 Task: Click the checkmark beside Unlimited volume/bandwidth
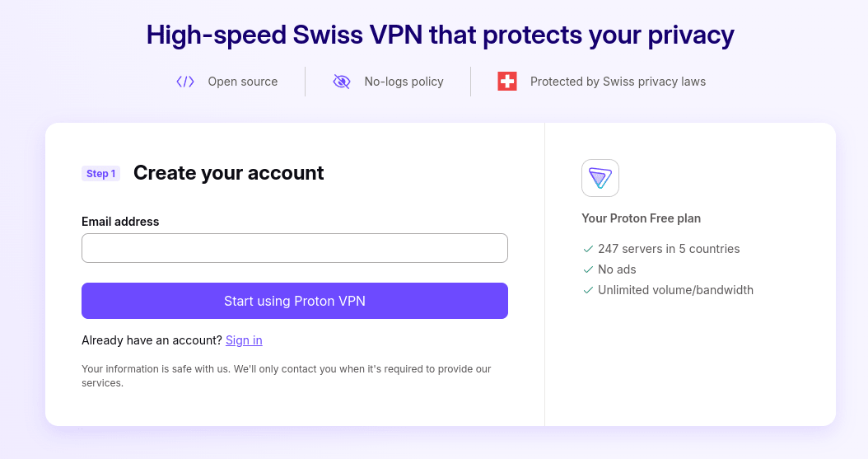point(588,290)
